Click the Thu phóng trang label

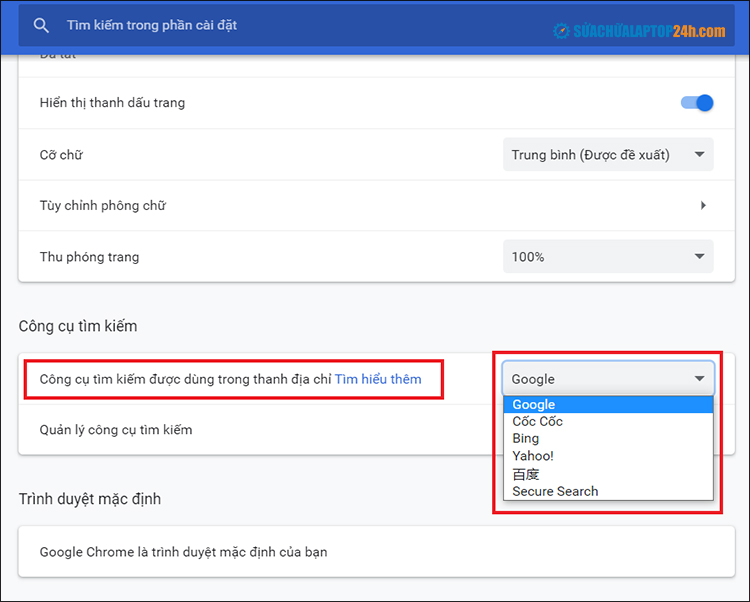pos(89,257)
